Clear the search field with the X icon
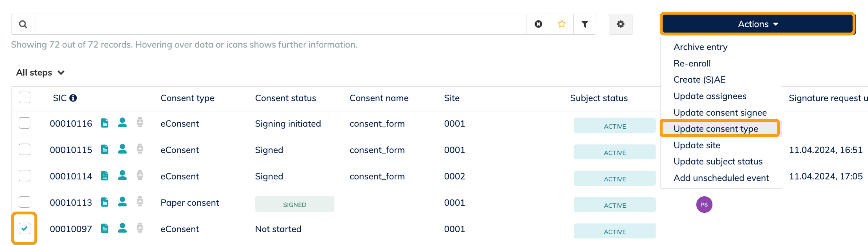The width and height of the screenshot is (868, 245). (x=538, y=24)
